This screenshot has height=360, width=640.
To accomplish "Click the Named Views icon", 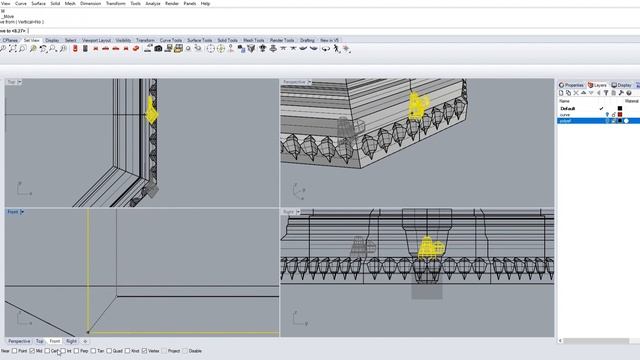I will click(x=178, y=49).
